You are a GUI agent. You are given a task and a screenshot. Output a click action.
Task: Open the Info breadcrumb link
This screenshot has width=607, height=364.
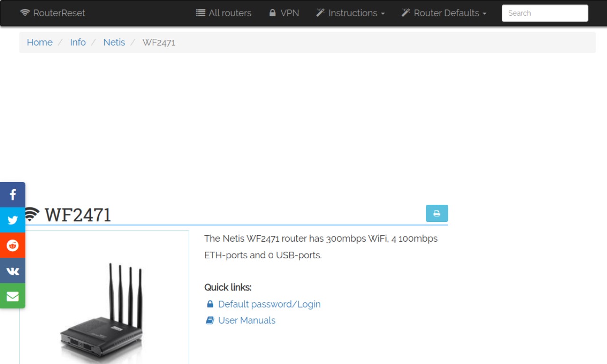[78, 42]
